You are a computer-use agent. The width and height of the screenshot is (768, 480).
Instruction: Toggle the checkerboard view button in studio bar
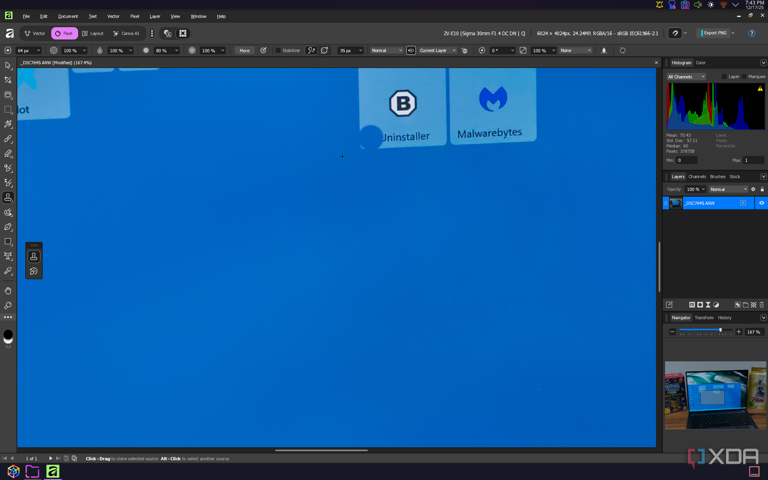click(x=183, y=33)
